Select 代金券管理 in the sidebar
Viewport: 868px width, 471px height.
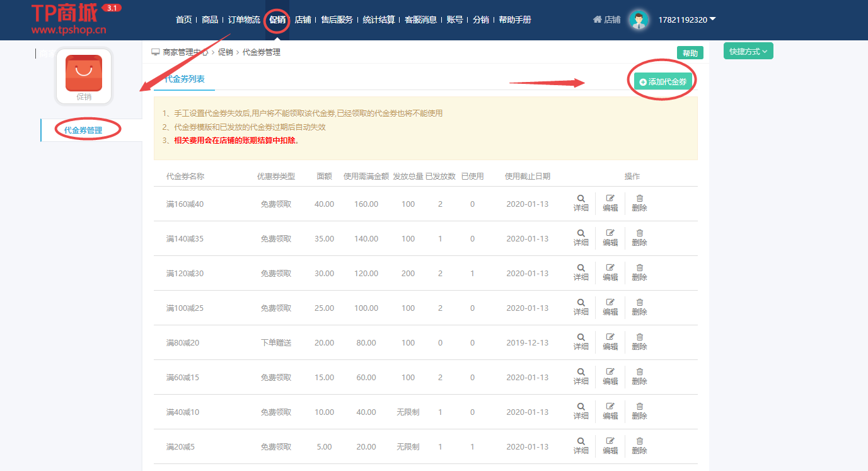[x=83, y=129]
